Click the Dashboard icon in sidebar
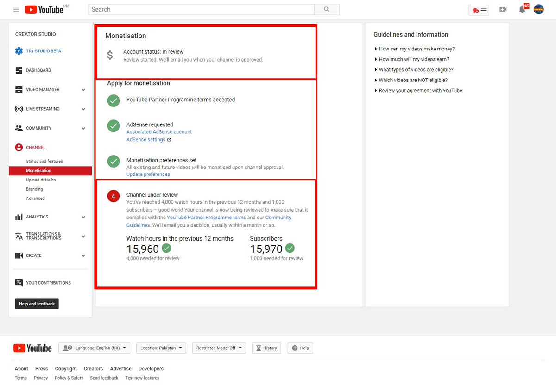The height and width of the screenshot is (392, 556). [19, 70]
